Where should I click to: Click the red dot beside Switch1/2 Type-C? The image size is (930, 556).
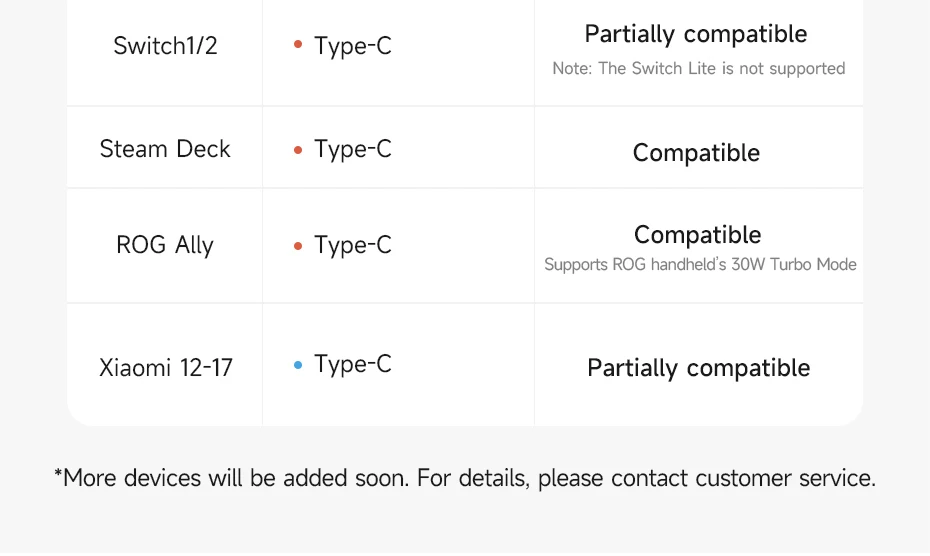point(298,44)
